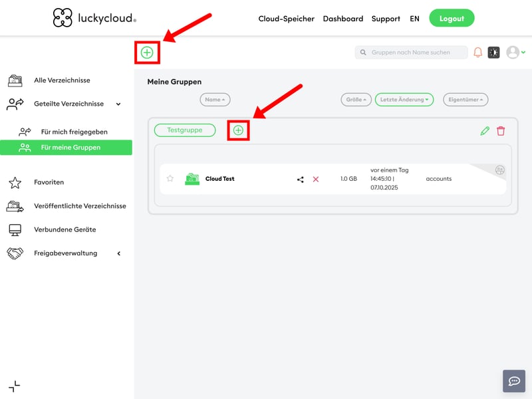Click the Cloud Test folder icon
The image size is (532, 399).
coord(192,179)
